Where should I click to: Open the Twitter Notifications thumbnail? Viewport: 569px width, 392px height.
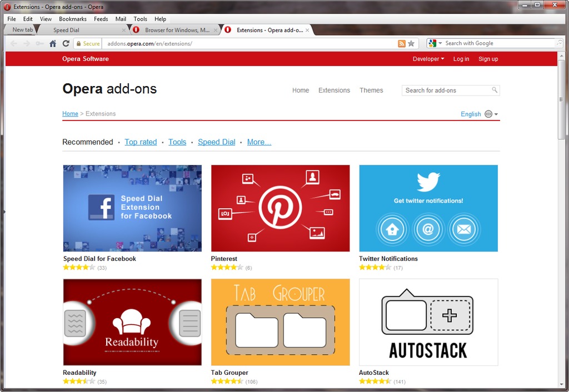(x=428, y=208)
